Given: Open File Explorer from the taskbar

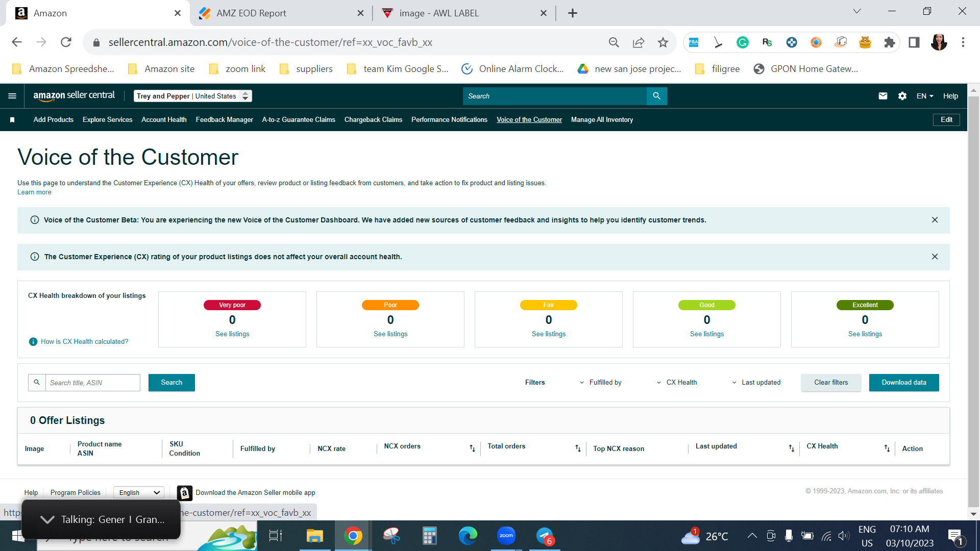Looking at the screenshot, I should (x=315, y=536).
